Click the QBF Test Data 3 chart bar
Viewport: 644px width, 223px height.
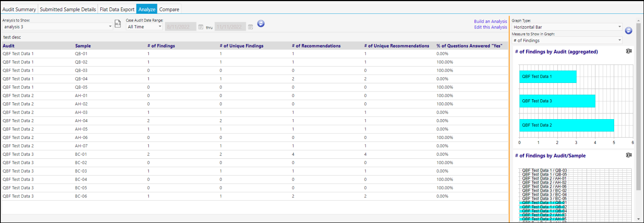point(557,101)
